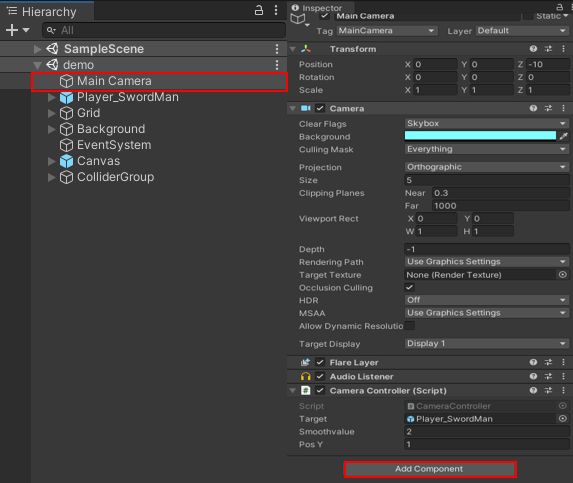This screenshot has width=573, height=483.
Task: Expand the Player_SwordMan object
Action: [52, 97]
